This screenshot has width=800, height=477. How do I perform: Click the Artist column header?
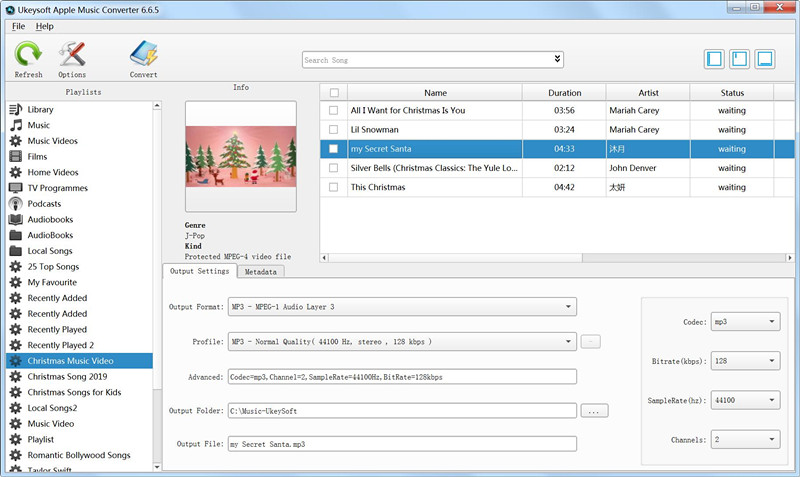pyautogui.click(x=648, y=92)
